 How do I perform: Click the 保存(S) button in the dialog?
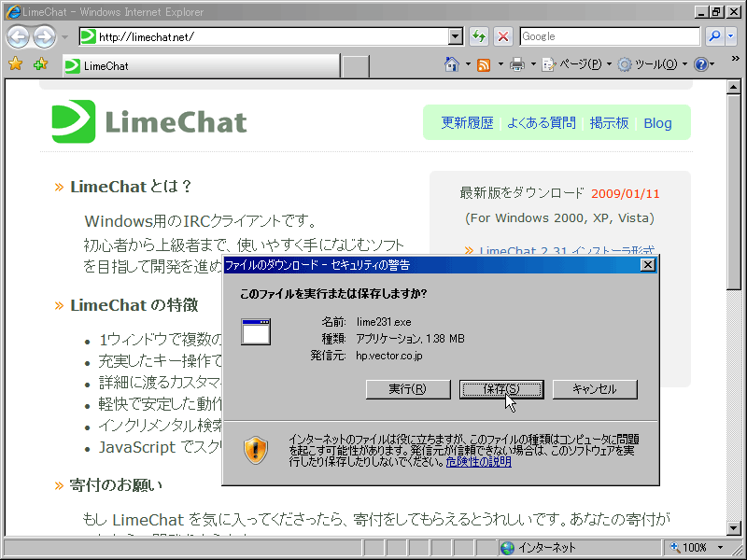501,389
